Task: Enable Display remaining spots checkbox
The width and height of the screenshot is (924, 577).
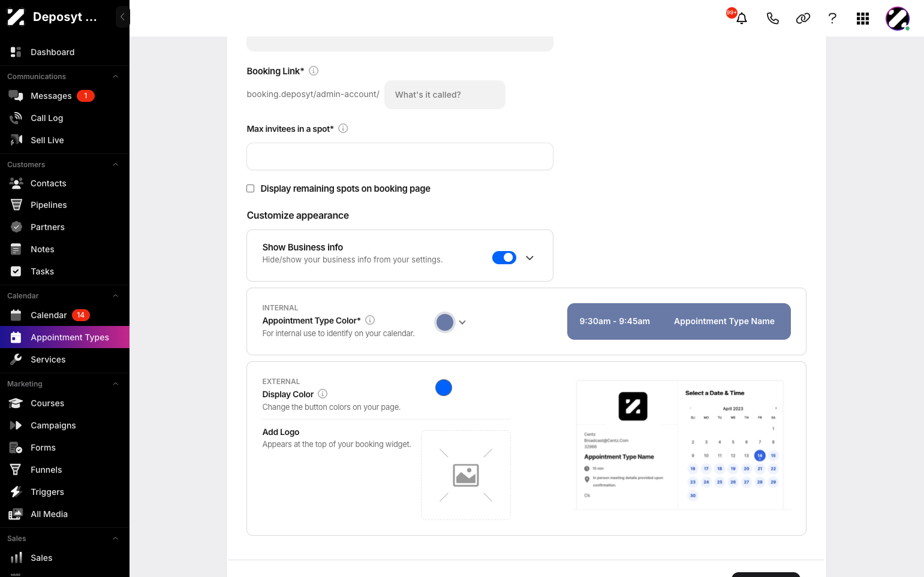Action: coord(251,188)
